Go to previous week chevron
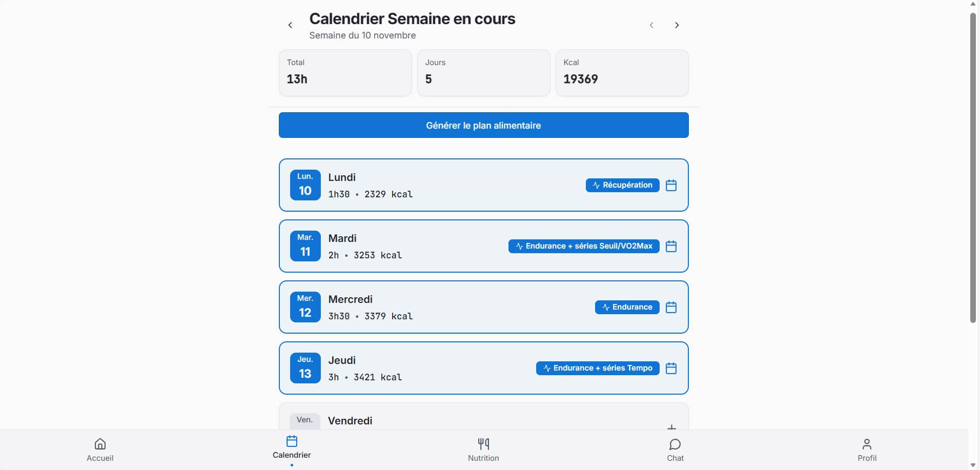Viewport: 980px width, 470px height. (651, 25)
